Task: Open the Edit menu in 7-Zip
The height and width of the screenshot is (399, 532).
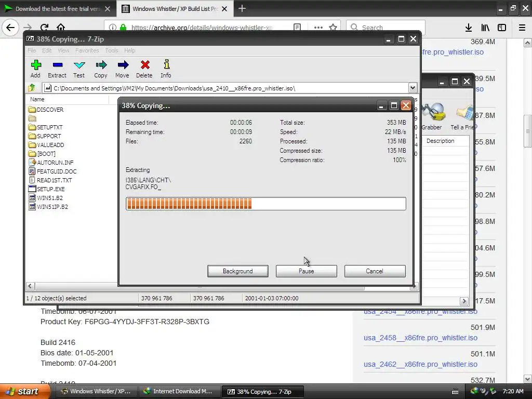Action: click(47, 50)
